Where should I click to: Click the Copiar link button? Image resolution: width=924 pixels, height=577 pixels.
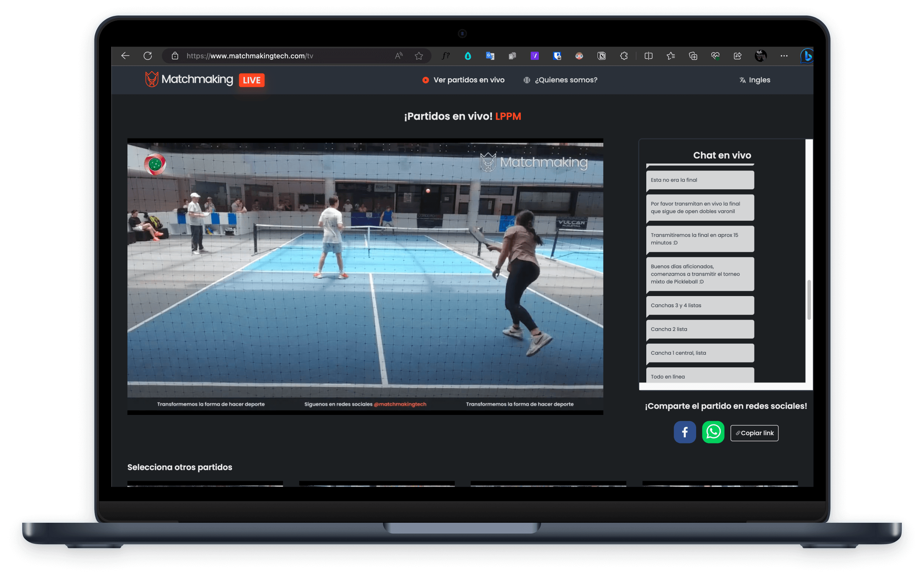754,433
